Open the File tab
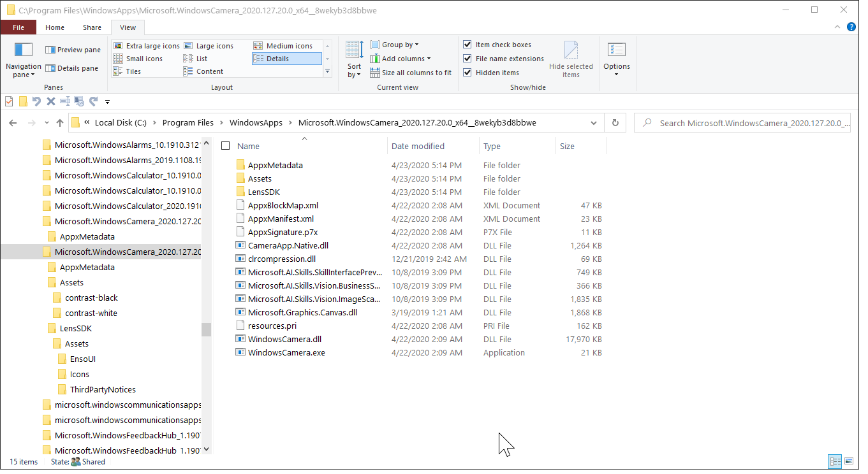The width and height of the screenshot is (868, 474). pos(18,27)
